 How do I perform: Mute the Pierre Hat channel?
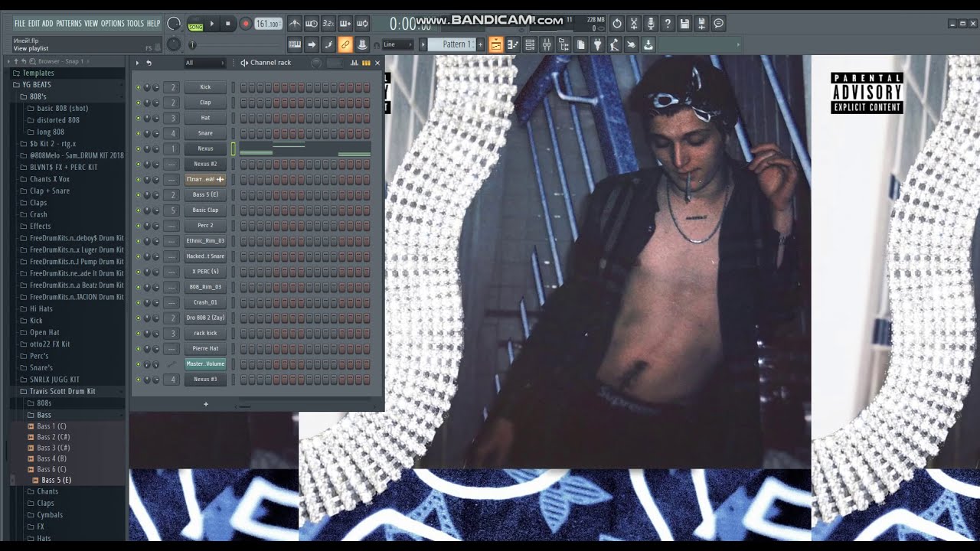click(x=139, y=348)
